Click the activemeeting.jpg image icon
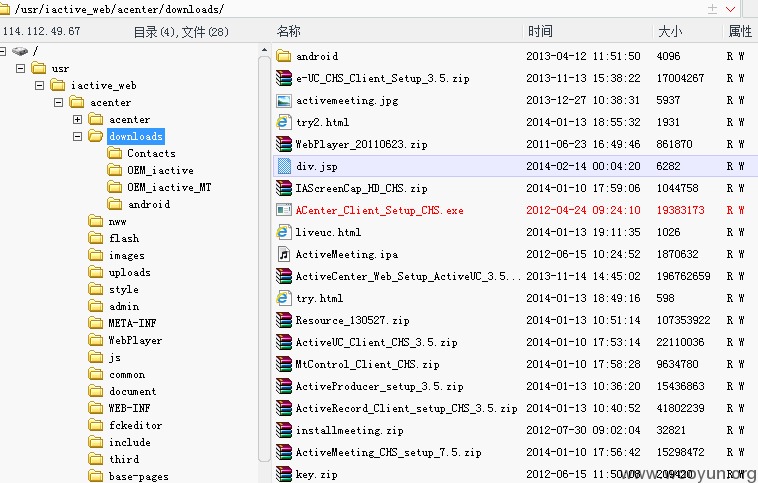Image resolution: width=758 pixels, height=483 pixels. [283, 100]
